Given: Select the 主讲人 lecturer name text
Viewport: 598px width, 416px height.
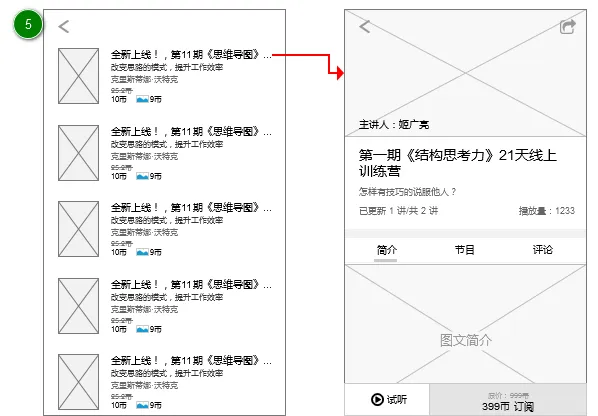Looking at the screenshot, I should point(394,125).
